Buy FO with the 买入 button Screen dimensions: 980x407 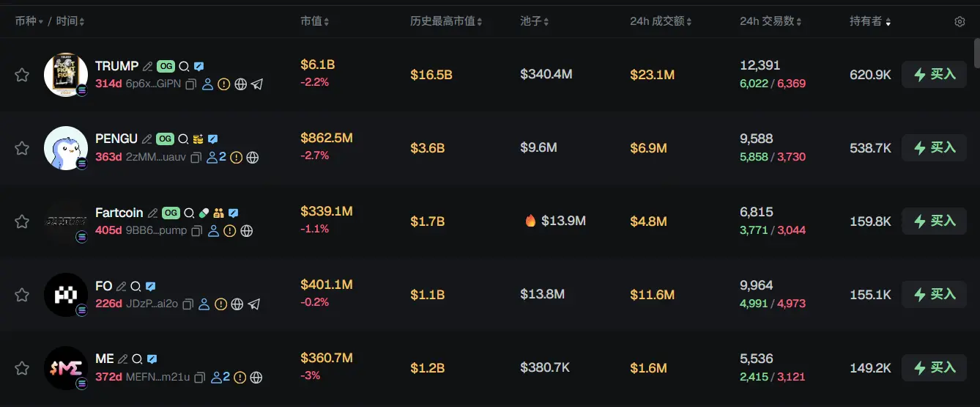pyautogui.click(x=934, y=295)
